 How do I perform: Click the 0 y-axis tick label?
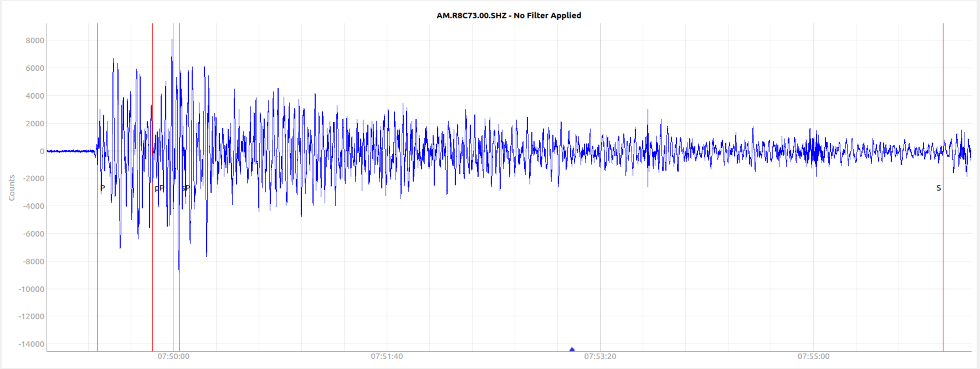(x=42, y=152)
